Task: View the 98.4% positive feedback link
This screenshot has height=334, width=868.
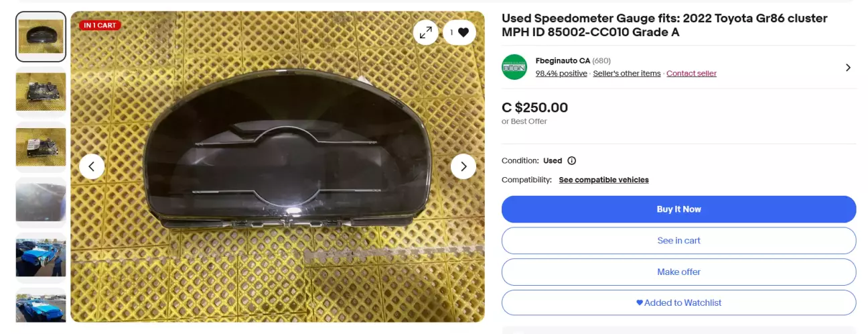Action: tap(561, 74)
